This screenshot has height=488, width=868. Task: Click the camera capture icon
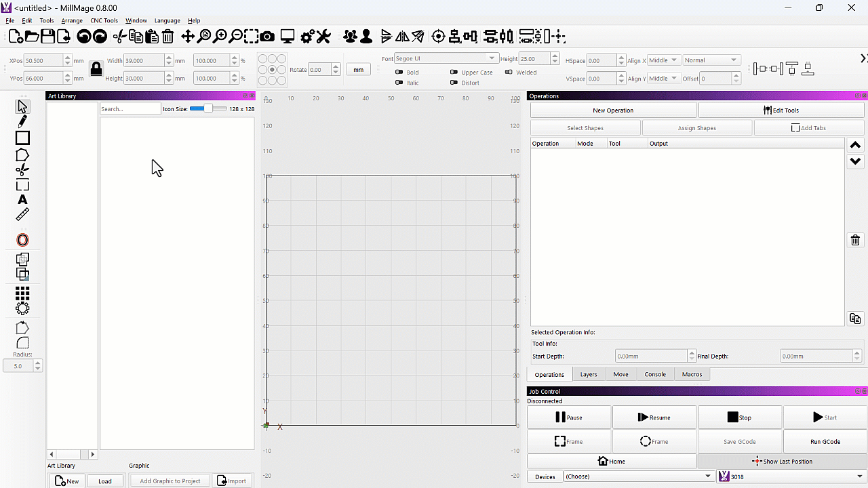coord(267,37)
